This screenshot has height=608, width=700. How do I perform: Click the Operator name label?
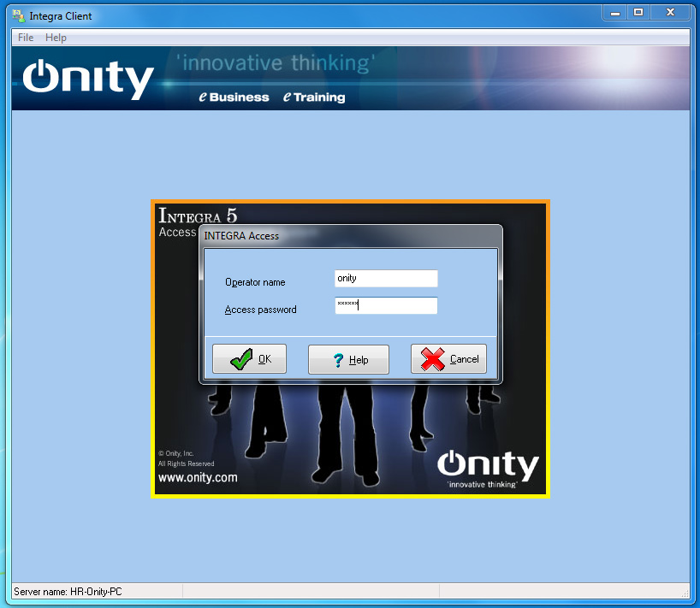tap(255, 282)
